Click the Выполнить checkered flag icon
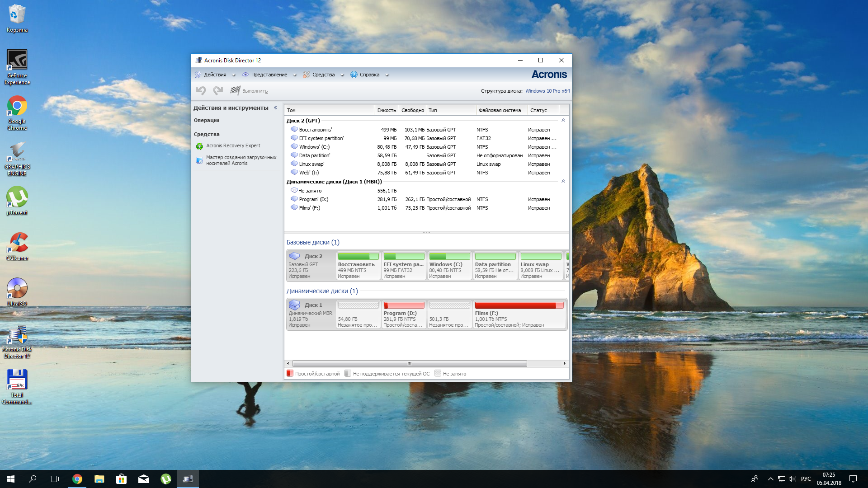The width and height of the screenshot is (868, 488). (235, 91)
